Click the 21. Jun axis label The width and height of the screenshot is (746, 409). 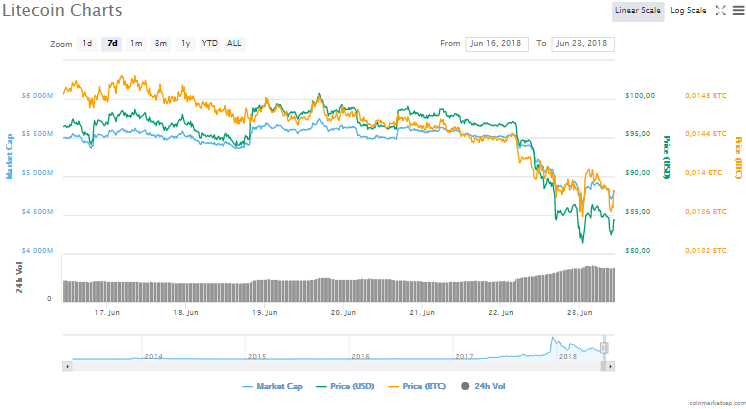pos(422,312)
